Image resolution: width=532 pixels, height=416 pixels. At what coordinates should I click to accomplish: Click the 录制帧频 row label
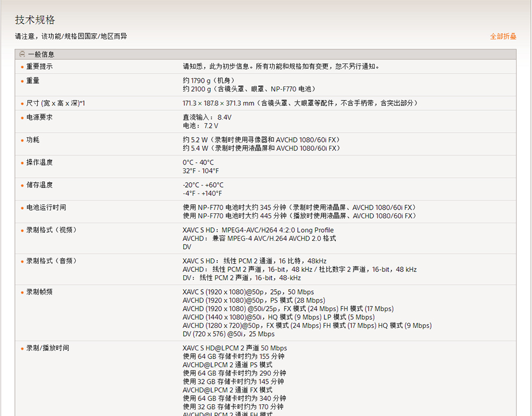coord(39,292)
